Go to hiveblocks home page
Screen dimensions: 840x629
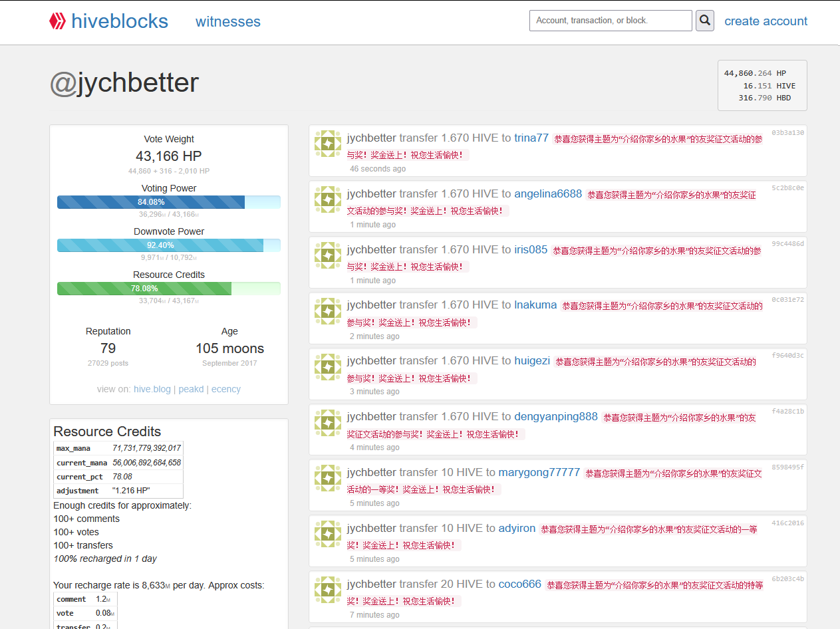(120, 21)
